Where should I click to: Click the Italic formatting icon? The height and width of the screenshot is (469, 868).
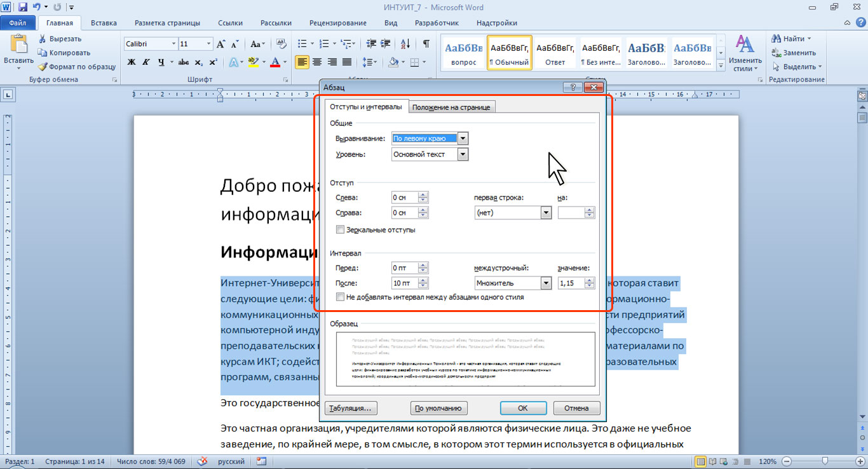(x=146, y=62)
